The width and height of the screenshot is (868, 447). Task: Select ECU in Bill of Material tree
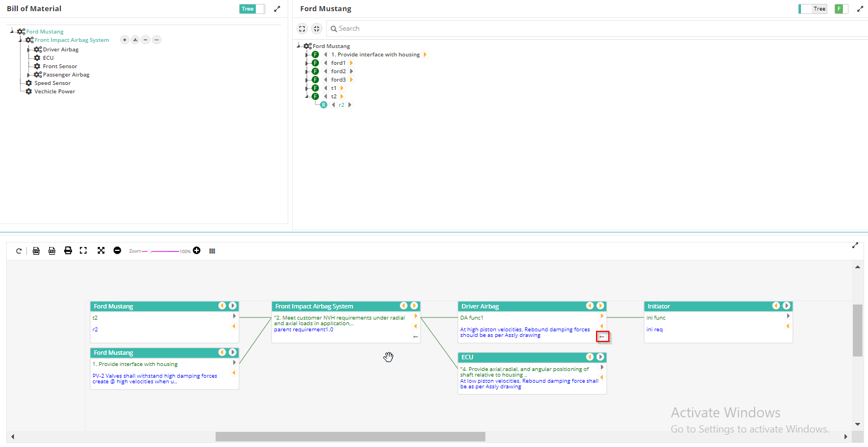[48, 58]
